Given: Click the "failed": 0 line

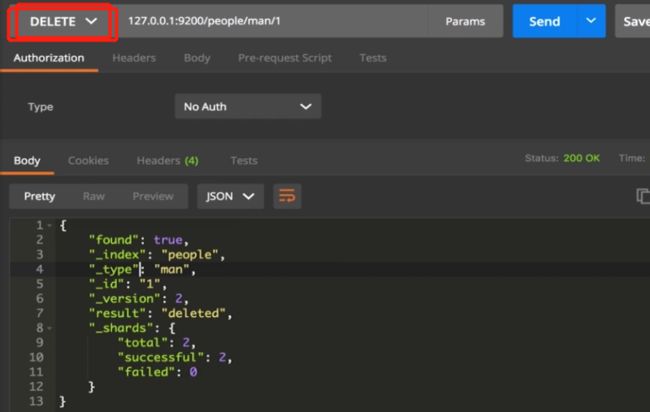Looking at the screenshot, I should click(158, 372).
